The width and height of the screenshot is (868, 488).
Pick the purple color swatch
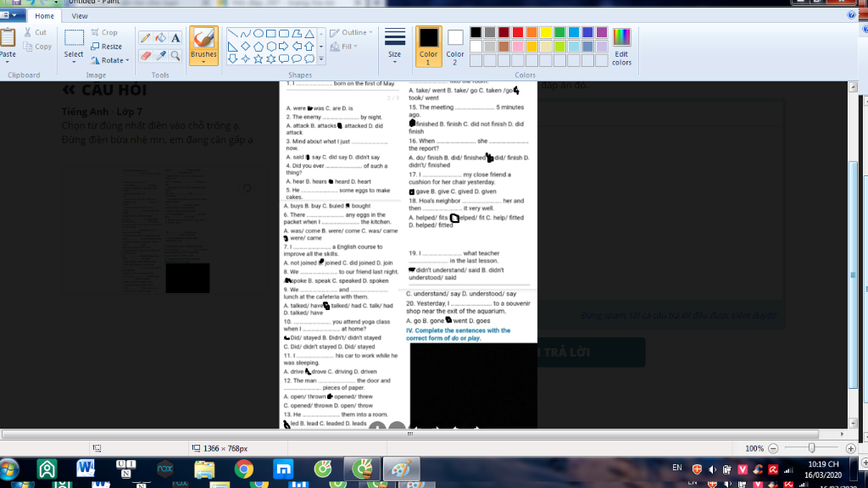tap(602, 33)
